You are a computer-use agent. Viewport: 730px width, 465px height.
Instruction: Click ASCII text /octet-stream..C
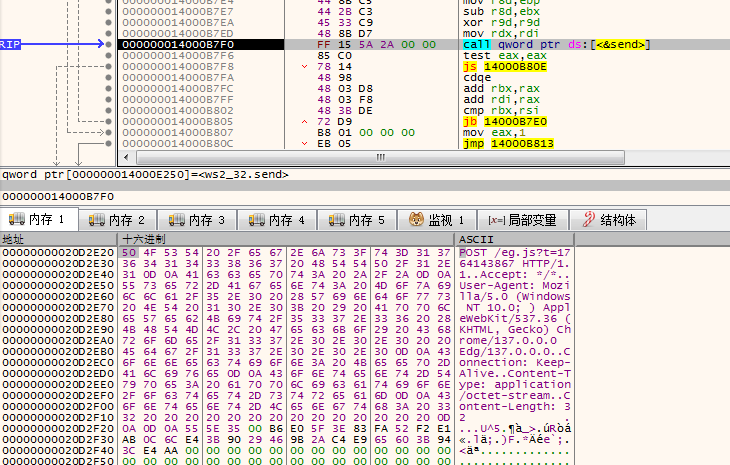(x=514, y=395)
